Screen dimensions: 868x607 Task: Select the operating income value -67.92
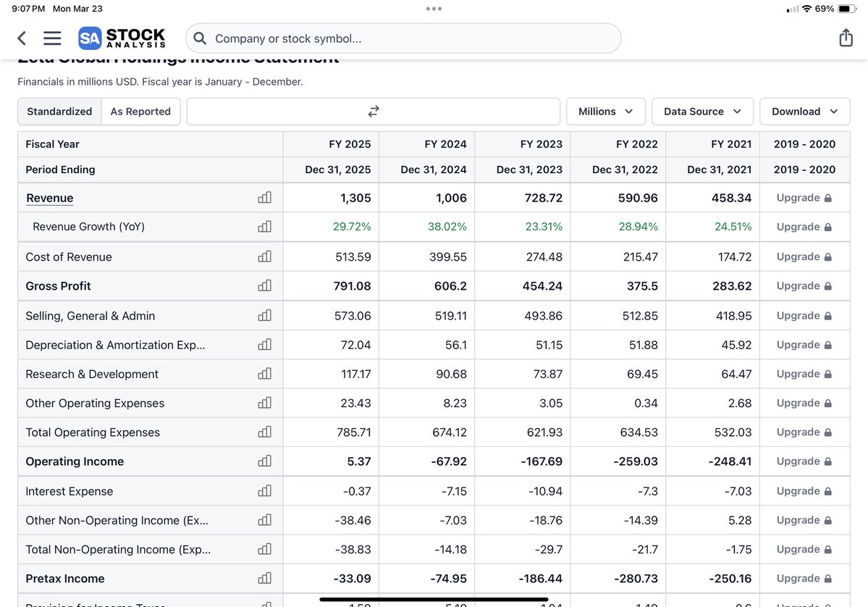(449, 461)
